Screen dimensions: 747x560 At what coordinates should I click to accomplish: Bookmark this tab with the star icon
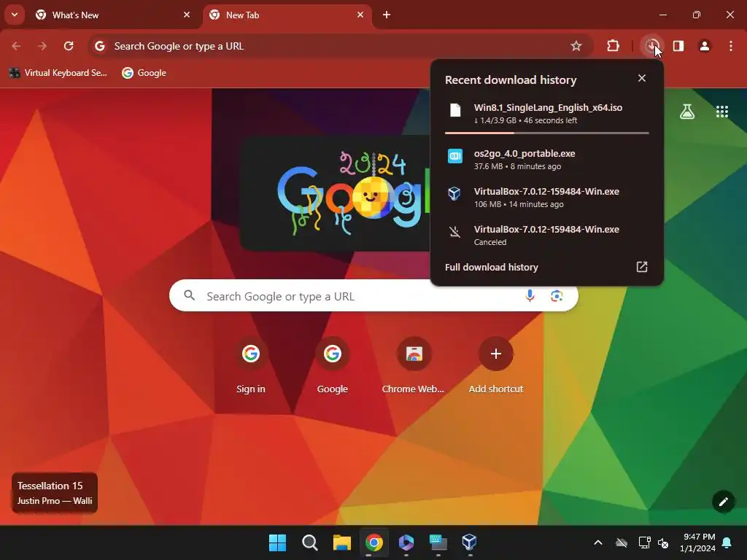[576, 46]
